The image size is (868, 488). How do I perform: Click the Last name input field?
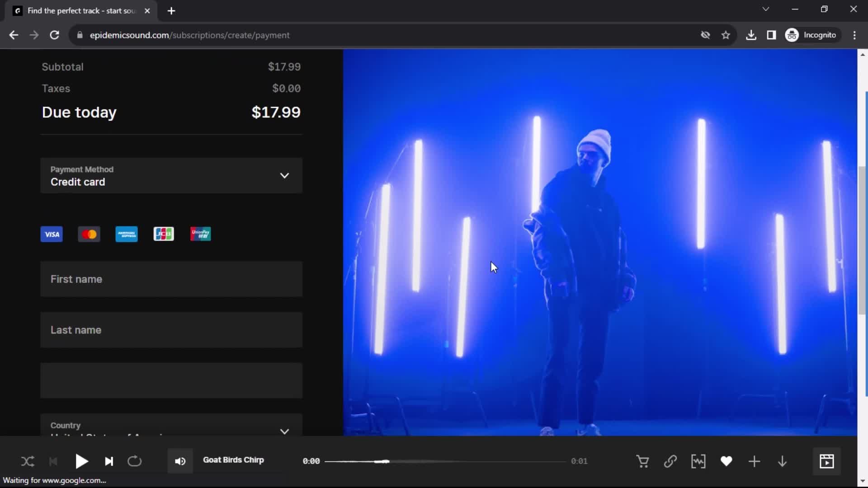(172, 330)
